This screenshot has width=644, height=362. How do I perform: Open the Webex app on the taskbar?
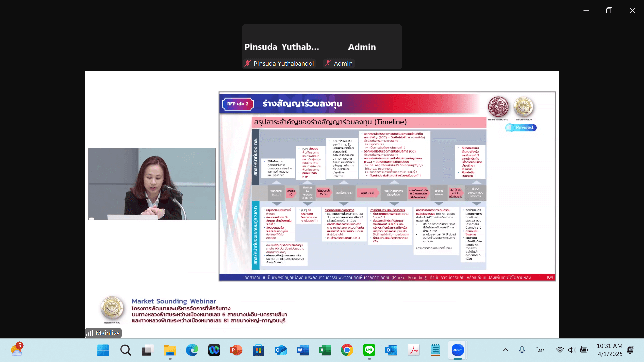pyautogui.click(x=214, y=350)
